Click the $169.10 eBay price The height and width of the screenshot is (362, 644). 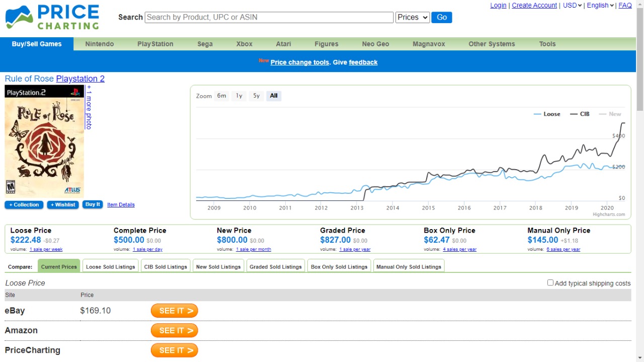(96, 311)
